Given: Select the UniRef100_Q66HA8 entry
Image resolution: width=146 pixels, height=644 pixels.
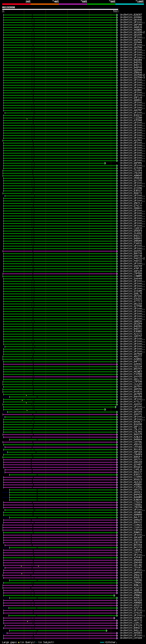Looking at the screenshot, I should click(131, 70).
